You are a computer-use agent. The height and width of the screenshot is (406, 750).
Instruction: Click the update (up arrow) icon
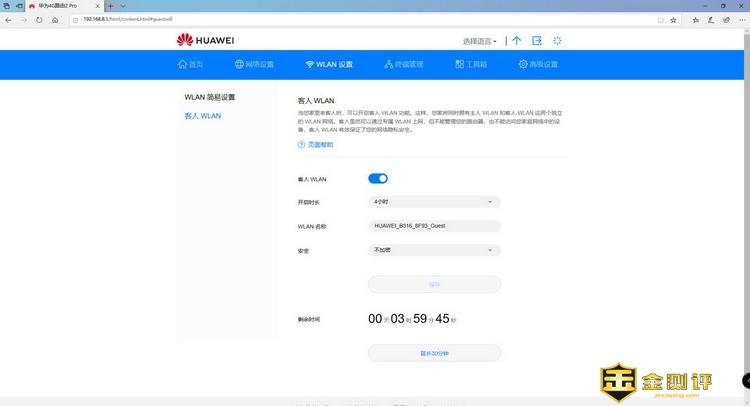click(x=516, y=41)
